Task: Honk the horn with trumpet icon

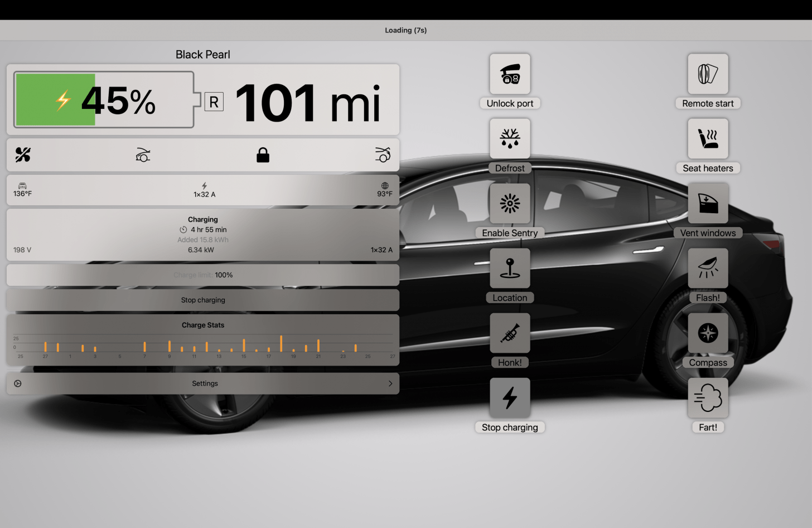Action: pos(510,333)
